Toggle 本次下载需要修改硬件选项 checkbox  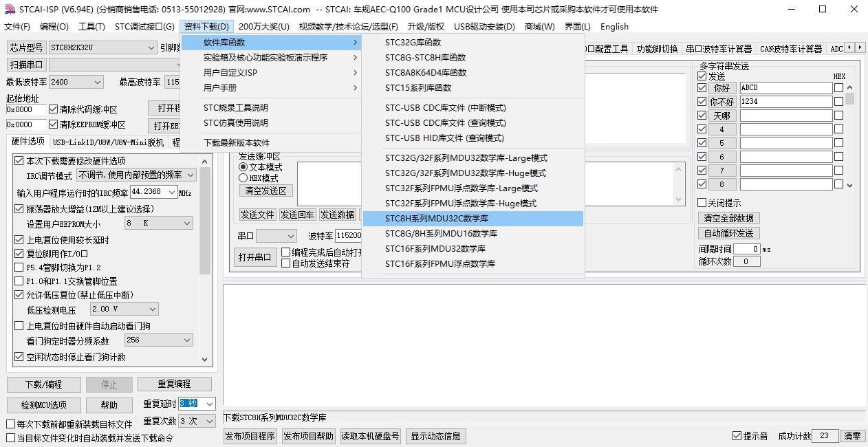[19, 161]
